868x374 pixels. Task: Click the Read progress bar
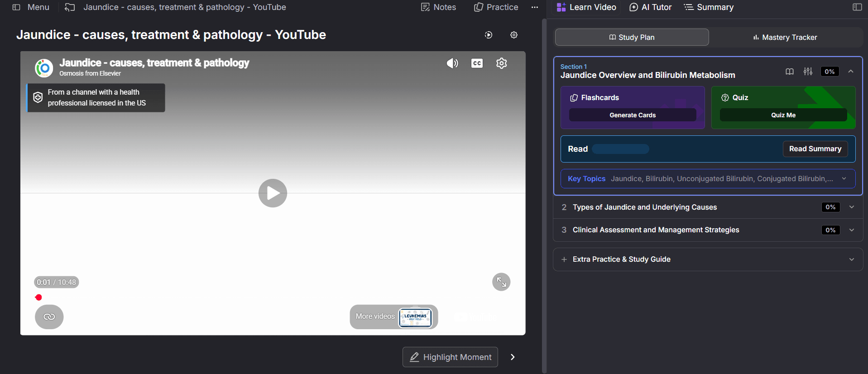tap(620, 149)
